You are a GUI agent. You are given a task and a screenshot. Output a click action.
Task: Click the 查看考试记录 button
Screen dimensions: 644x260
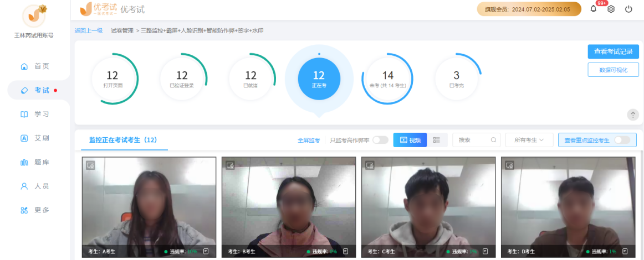tap(613, 51)
